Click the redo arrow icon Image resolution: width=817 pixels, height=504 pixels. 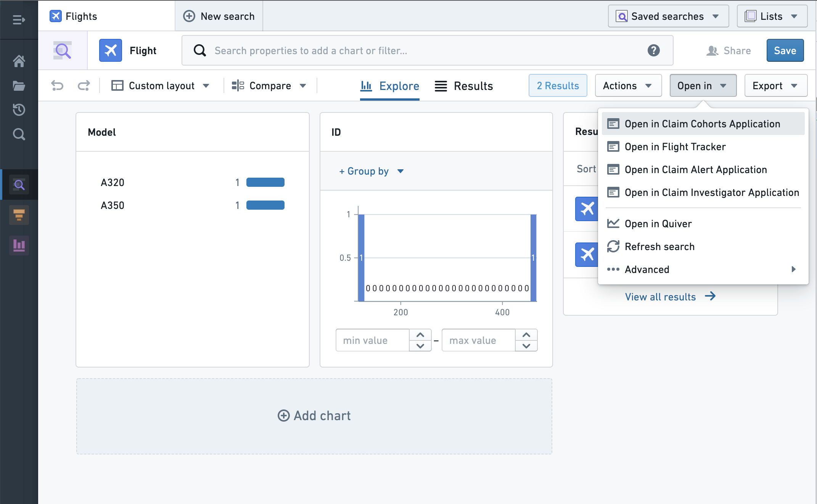click(84, 86)
